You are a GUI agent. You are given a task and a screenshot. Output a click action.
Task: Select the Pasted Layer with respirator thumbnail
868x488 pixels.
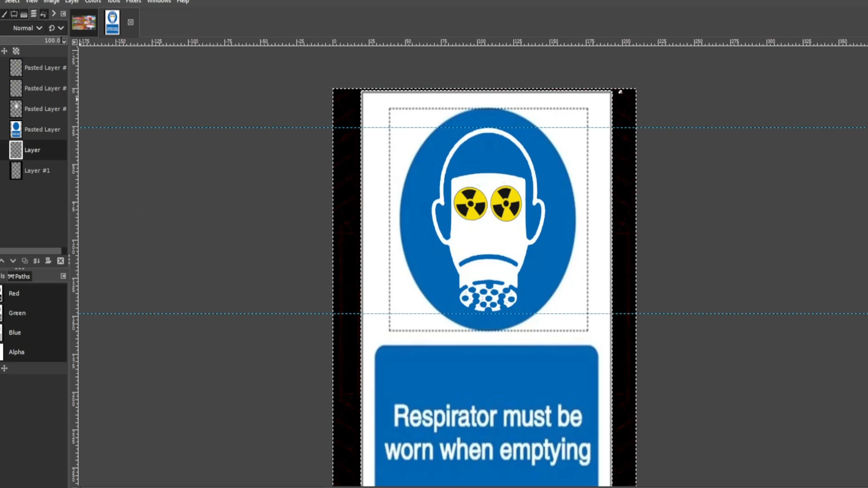coord(34,129)
